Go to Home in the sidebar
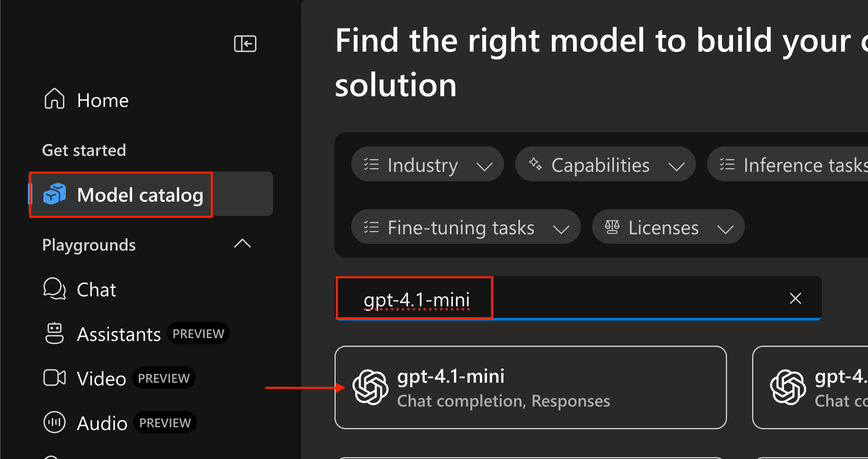Viewport: 868px width, 459px height. tap(103, 100)
